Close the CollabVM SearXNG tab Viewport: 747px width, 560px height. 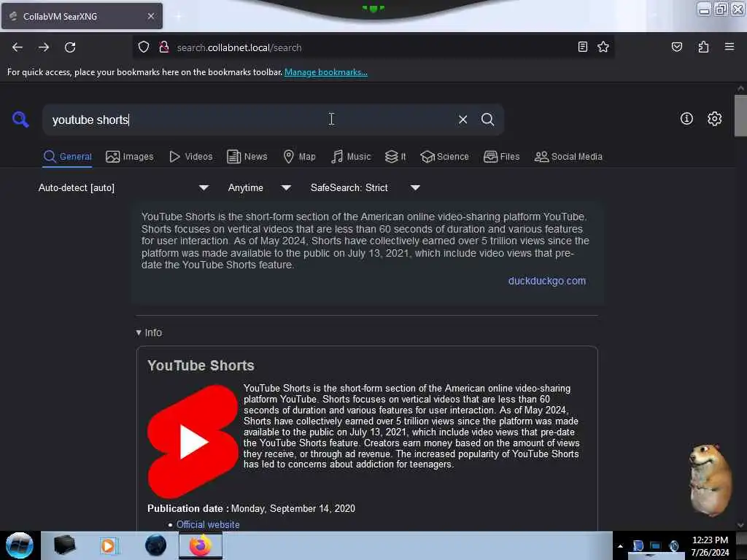[150, 16]
